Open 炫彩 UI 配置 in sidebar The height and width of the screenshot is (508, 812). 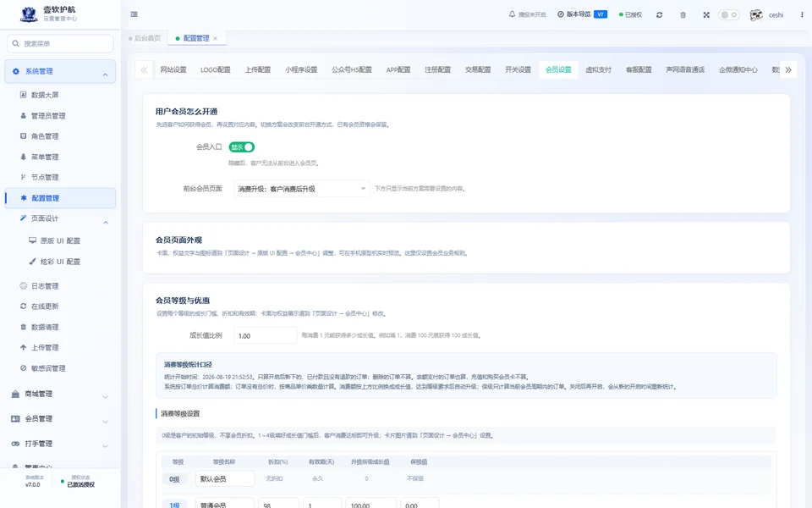[60, 262]
